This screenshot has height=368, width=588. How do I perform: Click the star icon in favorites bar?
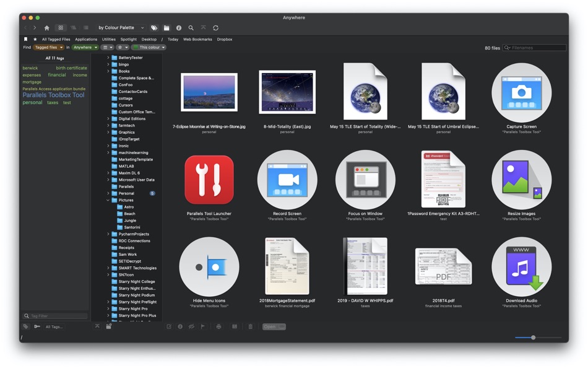[x=35, y=39]
